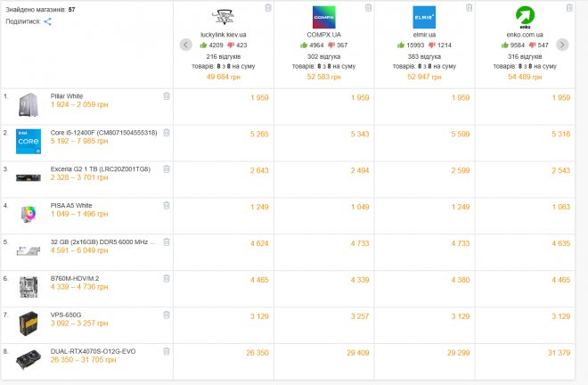Open the luckylink.kiev.ua store link
This screenshot has width=588, height=385.
[x=224, y=35]
